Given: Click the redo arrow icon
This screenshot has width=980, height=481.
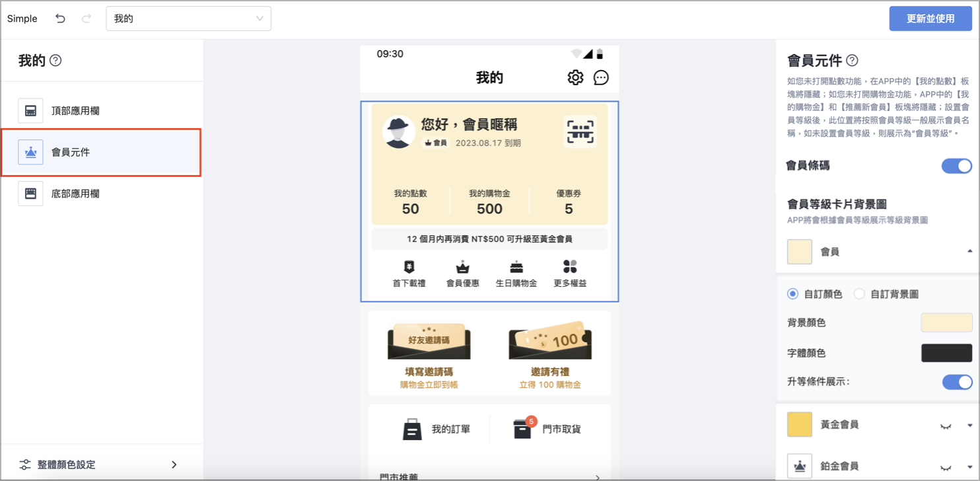Looking at the screenshot, I should (x=87, y=18).
